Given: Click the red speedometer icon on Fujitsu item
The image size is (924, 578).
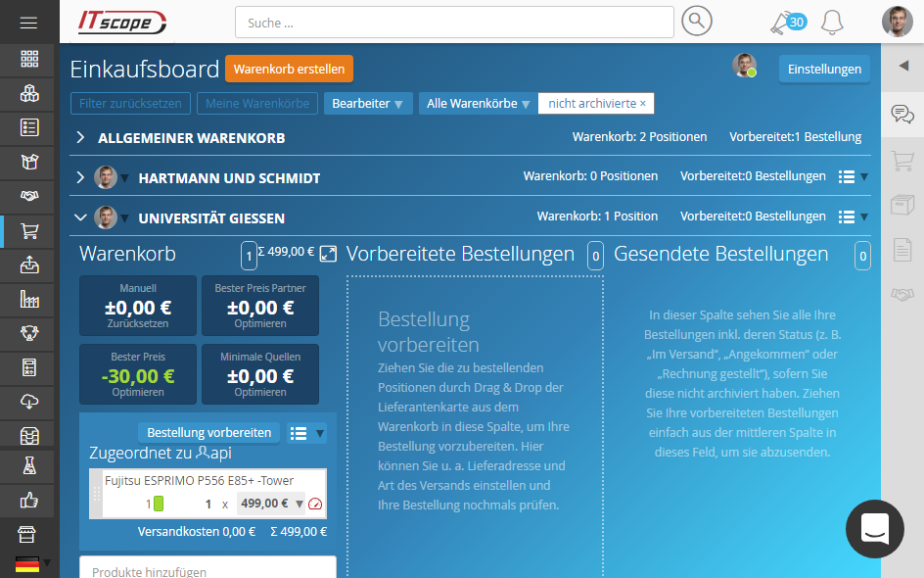Looking at the screenshot, I should pyautogui.click(x=314, y=505).
